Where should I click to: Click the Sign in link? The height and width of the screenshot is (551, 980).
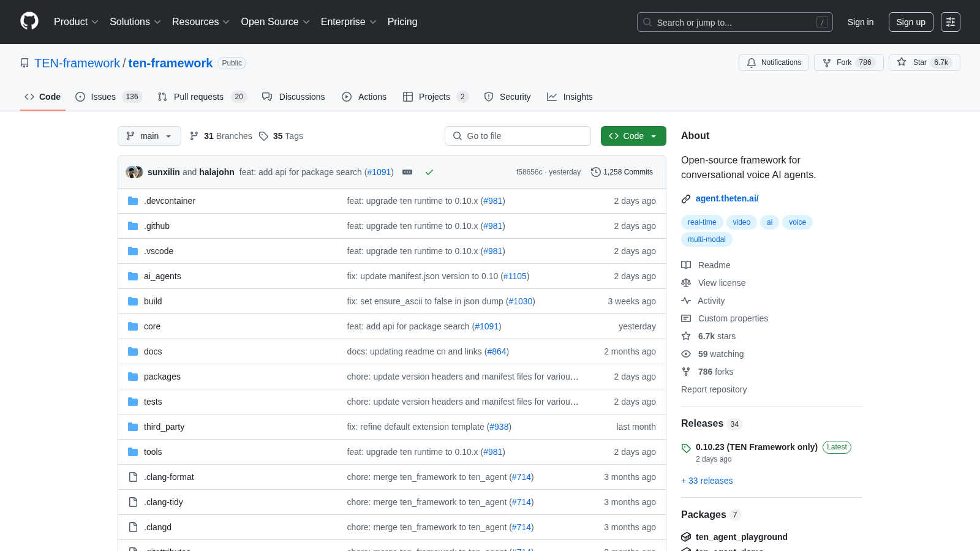click(x=861, y=22)
